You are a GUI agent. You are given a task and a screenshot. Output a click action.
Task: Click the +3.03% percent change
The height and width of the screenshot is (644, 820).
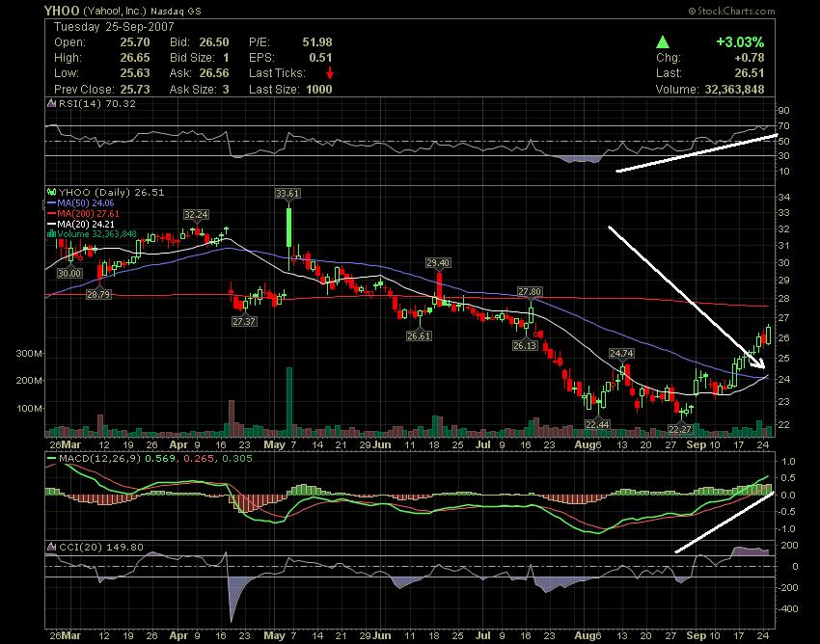740,41
